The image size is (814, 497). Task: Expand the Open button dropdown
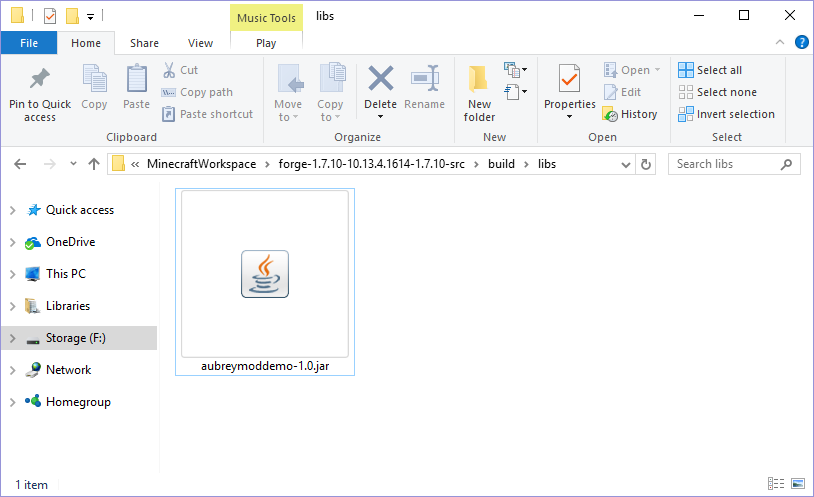click(x=657, y=70)
